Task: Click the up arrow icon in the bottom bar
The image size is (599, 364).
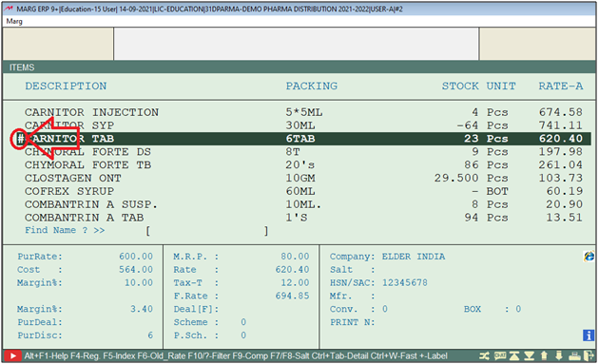Action: [544, 356]
